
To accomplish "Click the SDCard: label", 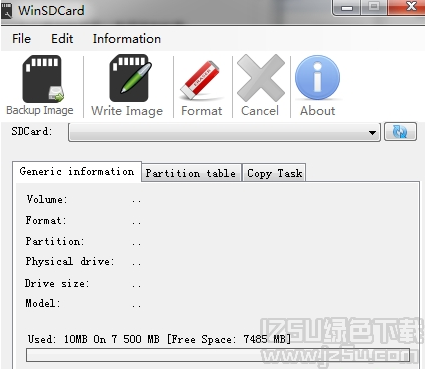I will [32, 131].
